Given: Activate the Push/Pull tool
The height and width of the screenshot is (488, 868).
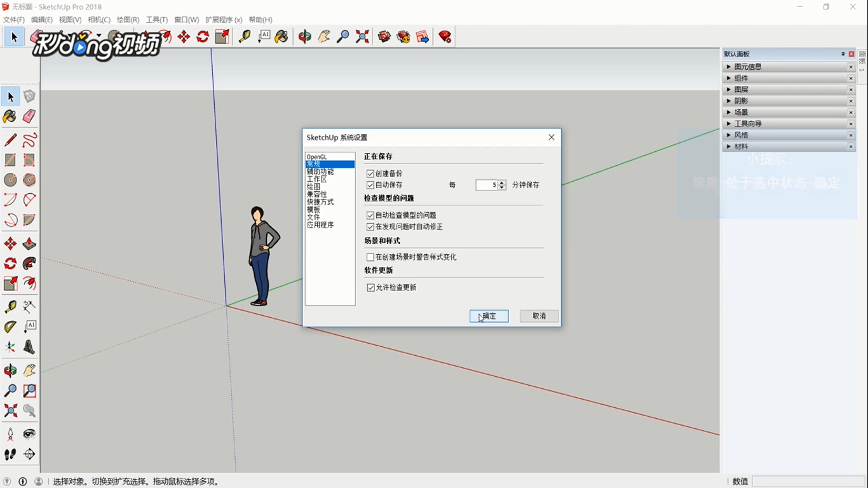Looking at the screenshot, I should (x=29, y=244).
